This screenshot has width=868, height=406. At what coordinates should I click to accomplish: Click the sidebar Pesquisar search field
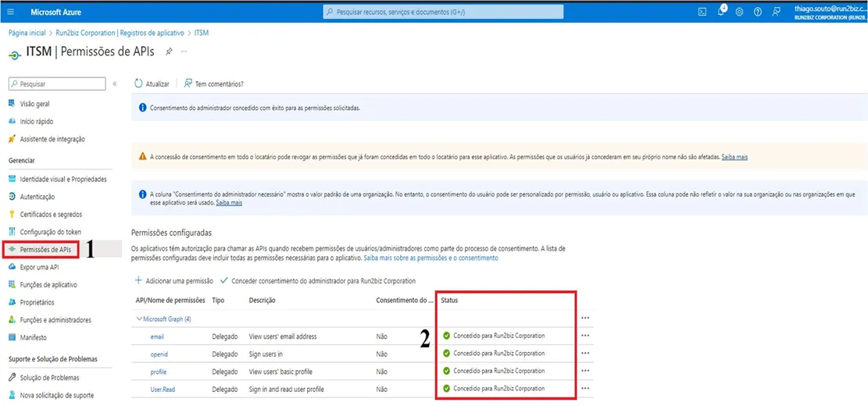coord(57,84)
